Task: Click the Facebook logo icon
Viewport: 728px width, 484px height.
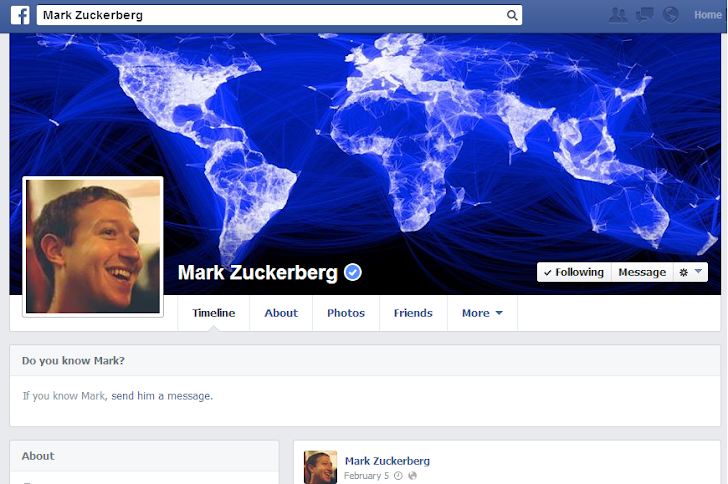Action: pos(20,15)
